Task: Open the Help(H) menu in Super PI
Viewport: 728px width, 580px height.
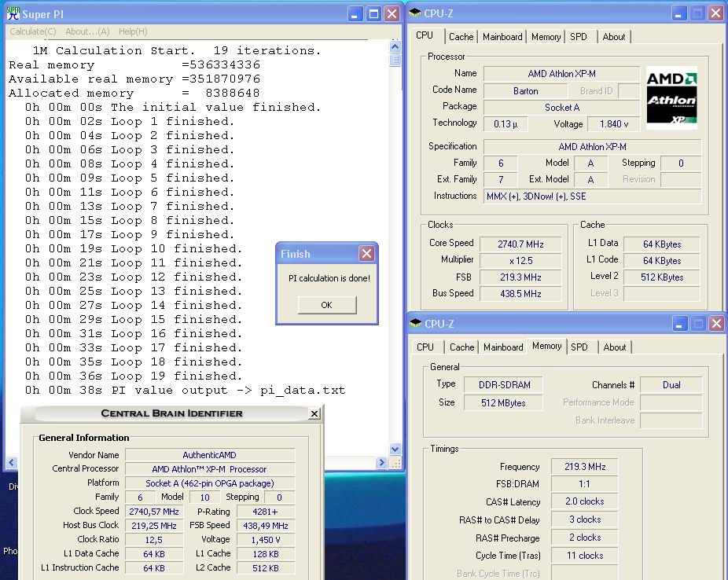Action: coord(133,31)
